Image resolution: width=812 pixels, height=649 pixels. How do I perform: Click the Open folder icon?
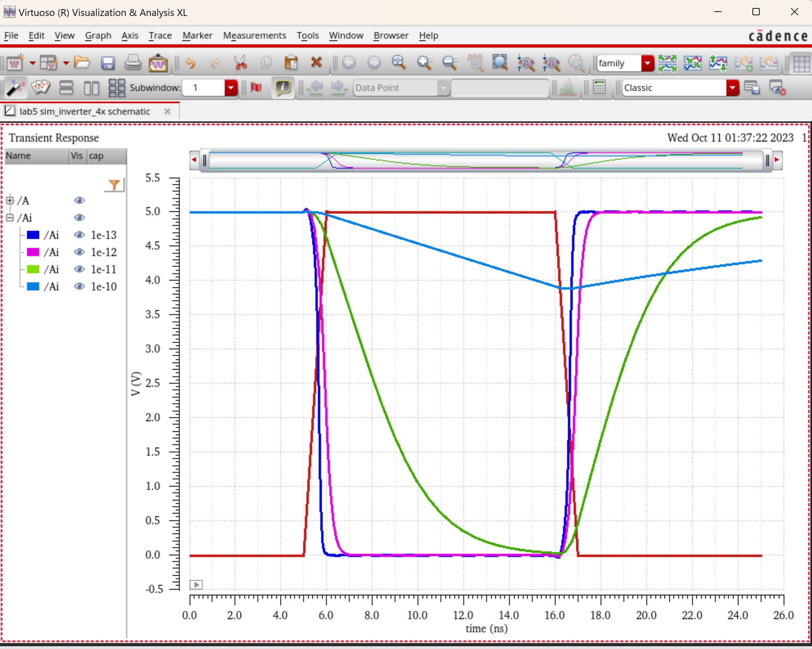(82, 62)
